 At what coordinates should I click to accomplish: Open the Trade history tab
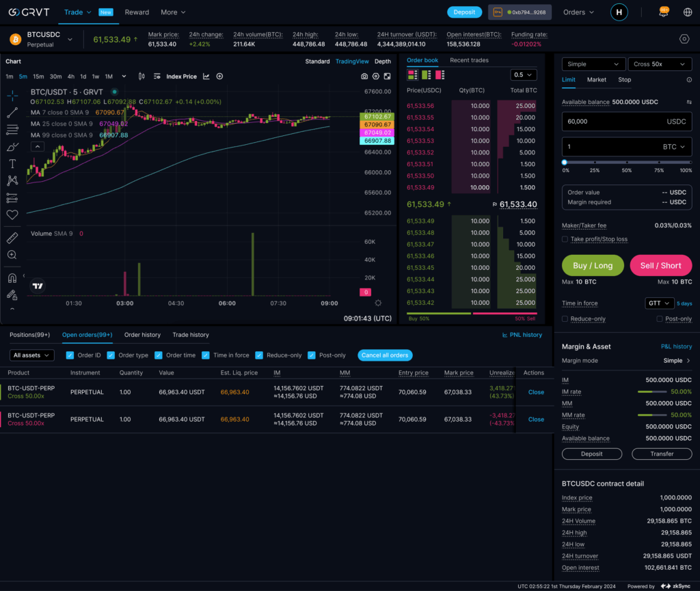tap(191, 335)
